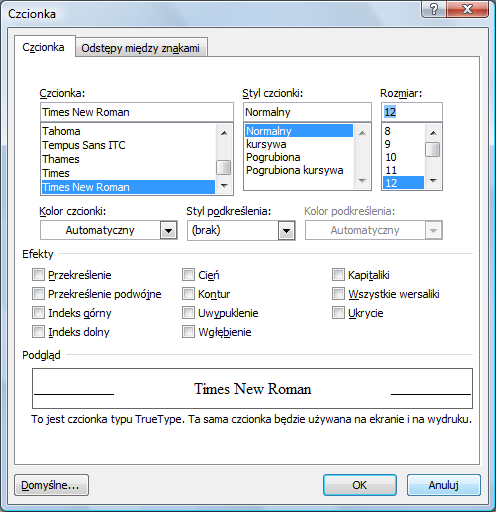The height and width of the screenshot is (512, 496).
Task: Enable the Cień checkbox
Action: pos(188,275)
